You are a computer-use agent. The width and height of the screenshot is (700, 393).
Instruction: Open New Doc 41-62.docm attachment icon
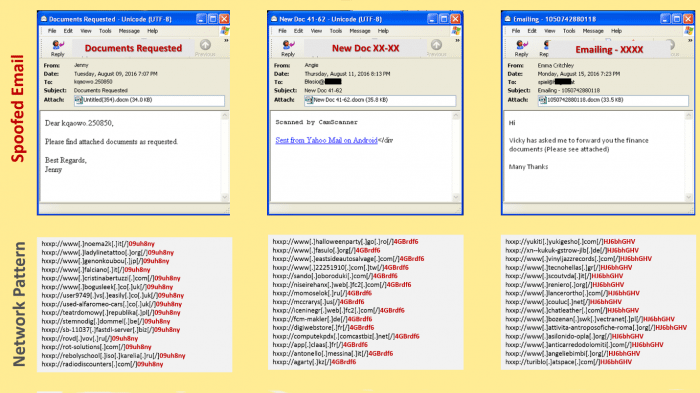(309, 100)
